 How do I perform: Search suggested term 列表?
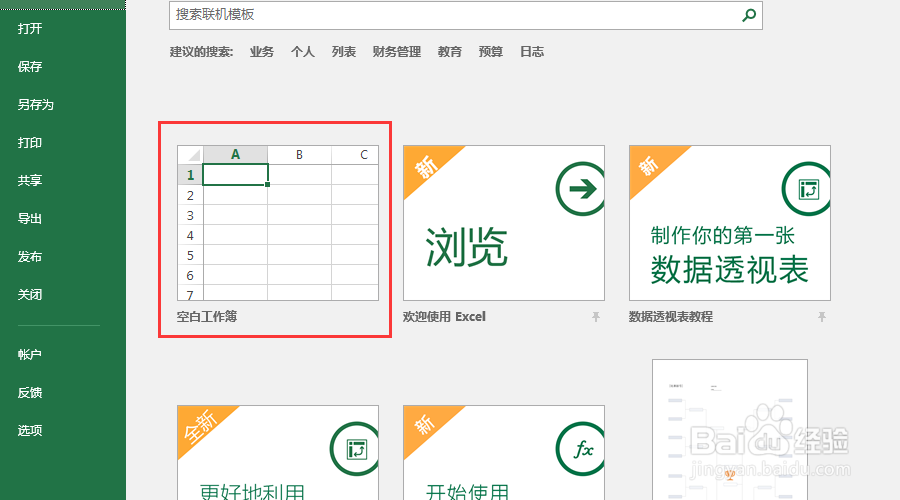tap(344, 52)
